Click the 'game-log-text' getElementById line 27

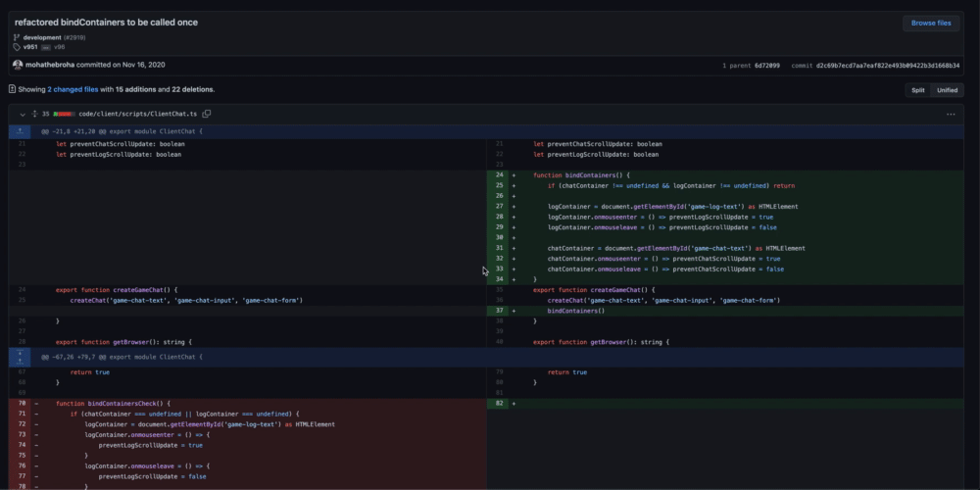click(672, 206)
